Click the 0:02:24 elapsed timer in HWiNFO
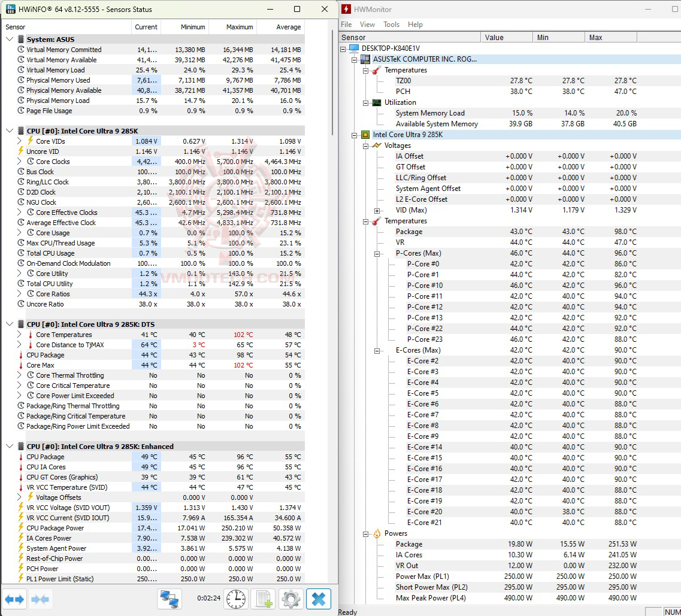Screen dimensions: 681x616 (209, 598)
